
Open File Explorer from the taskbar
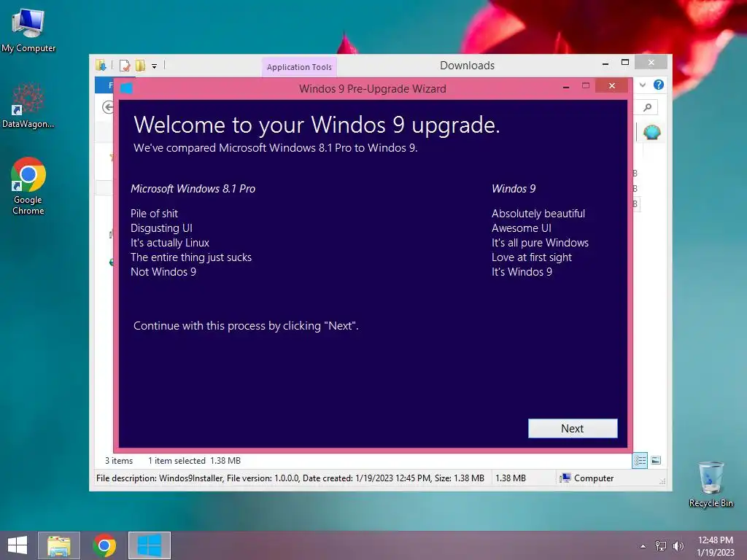point(59,545)
